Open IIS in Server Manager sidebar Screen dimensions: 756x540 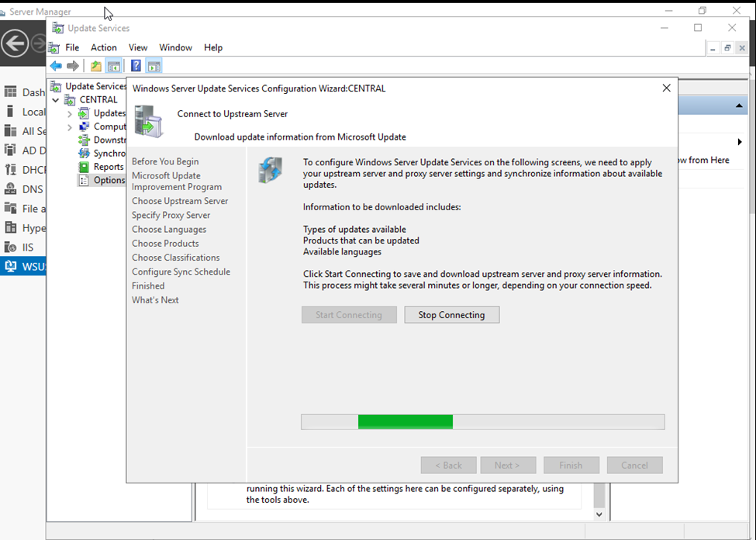pos(27,247)
